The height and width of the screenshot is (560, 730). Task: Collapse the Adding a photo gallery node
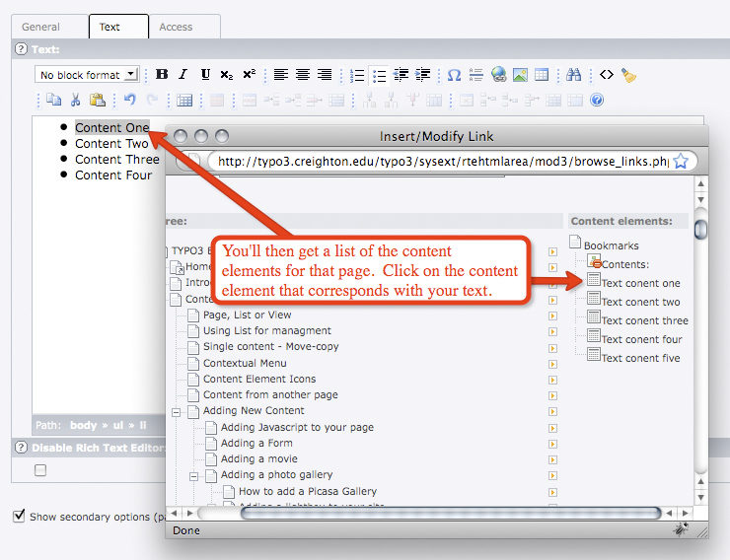[x=195, y=475]
